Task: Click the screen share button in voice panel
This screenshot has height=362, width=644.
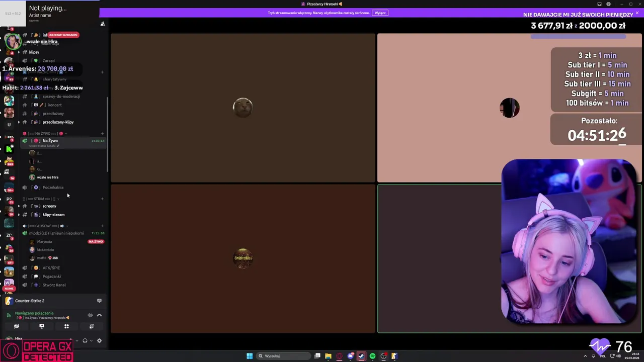Action: point(42,326)
